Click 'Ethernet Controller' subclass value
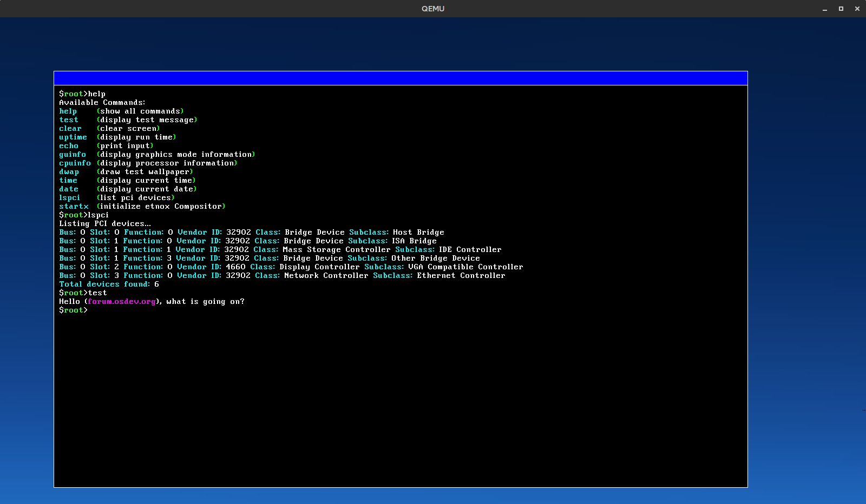 [x=461, y=276]
